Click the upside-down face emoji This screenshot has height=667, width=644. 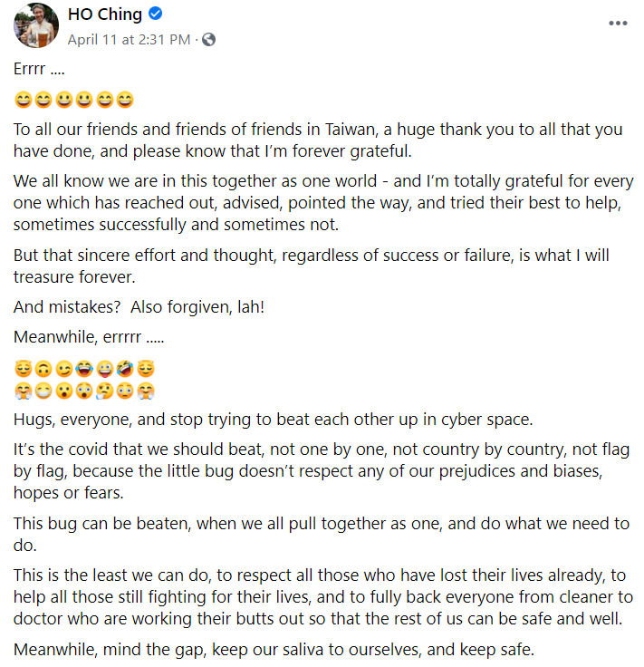click(44, 369)
